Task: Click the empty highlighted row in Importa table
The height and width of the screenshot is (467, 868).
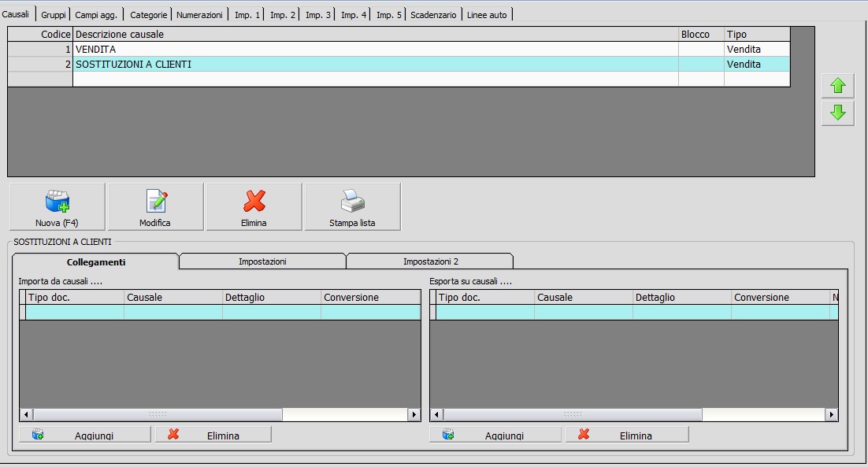Action: [221, 312]
